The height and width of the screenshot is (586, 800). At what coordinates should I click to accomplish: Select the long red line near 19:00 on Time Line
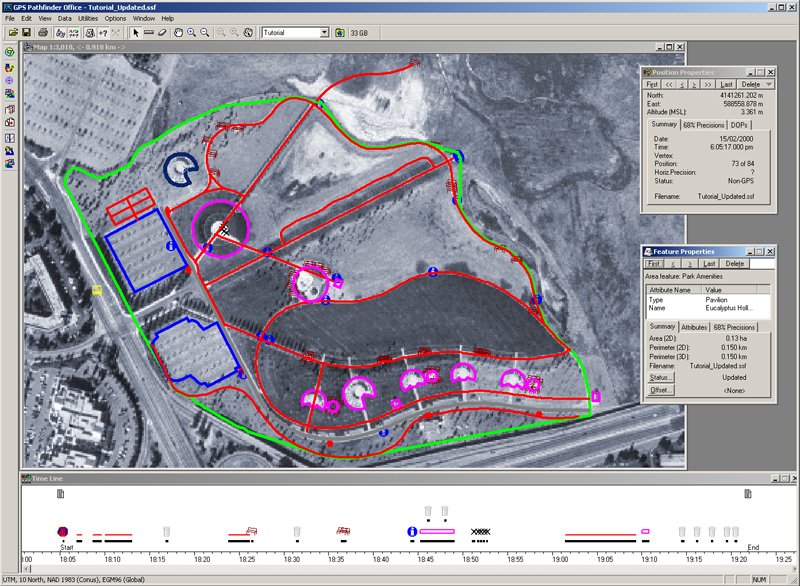[600, 534]
